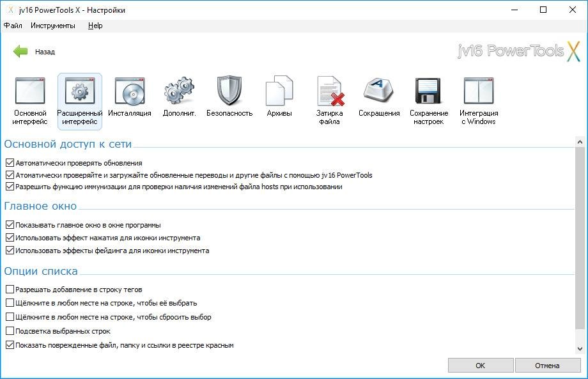Toggle automatic translation downloads checkbox
This screenshot has width=588, height=379.
point(10,174)
